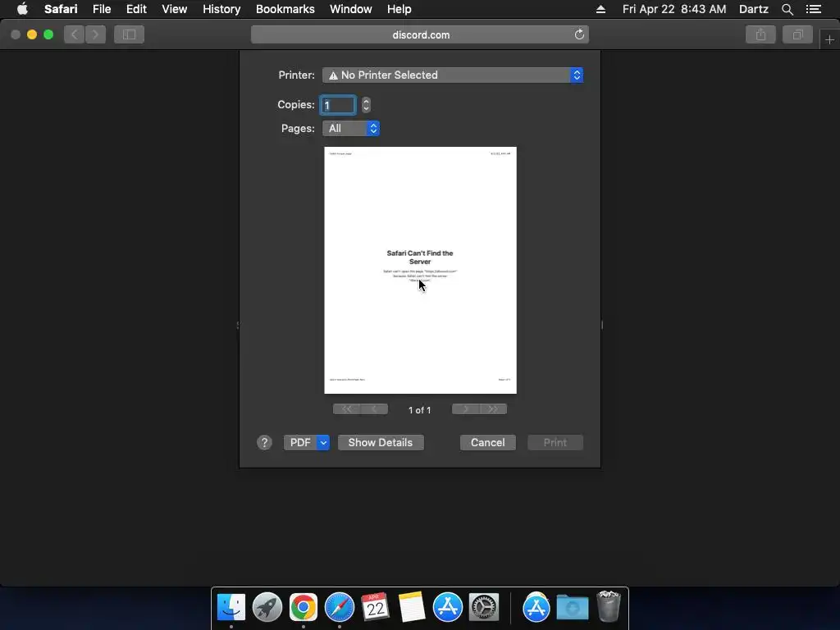Open the Help menu

click(399, 9)
